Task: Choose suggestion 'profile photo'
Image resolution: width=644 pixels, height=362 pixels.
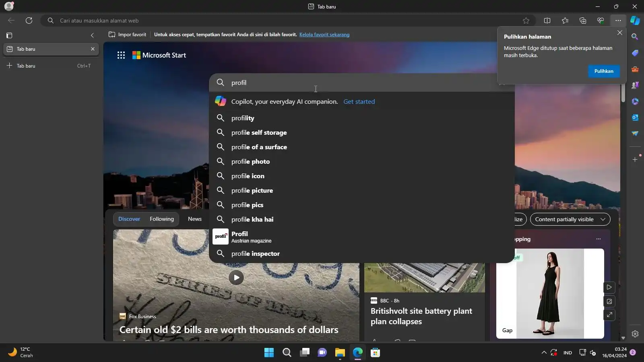Action: [x=362, y=161]
